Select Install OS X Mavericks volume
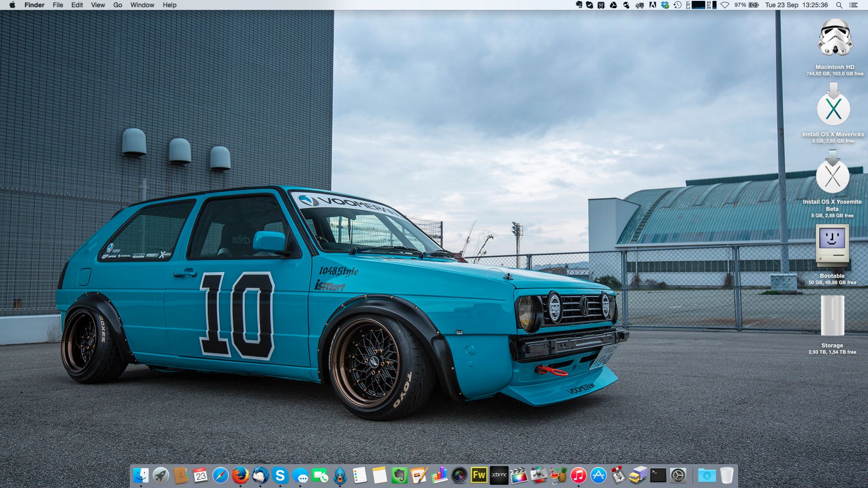Viewport: 868px width, 488px height. tap(833, 105)
